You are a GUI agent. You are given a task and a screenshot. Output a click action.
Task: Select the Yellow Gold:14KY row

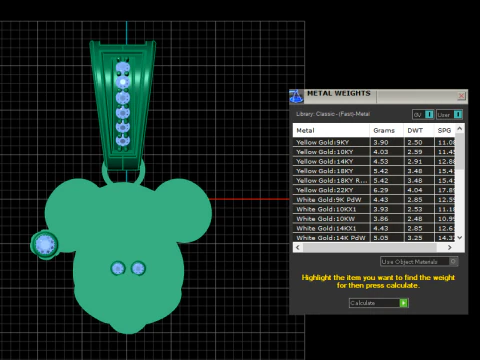click(374, 161)
